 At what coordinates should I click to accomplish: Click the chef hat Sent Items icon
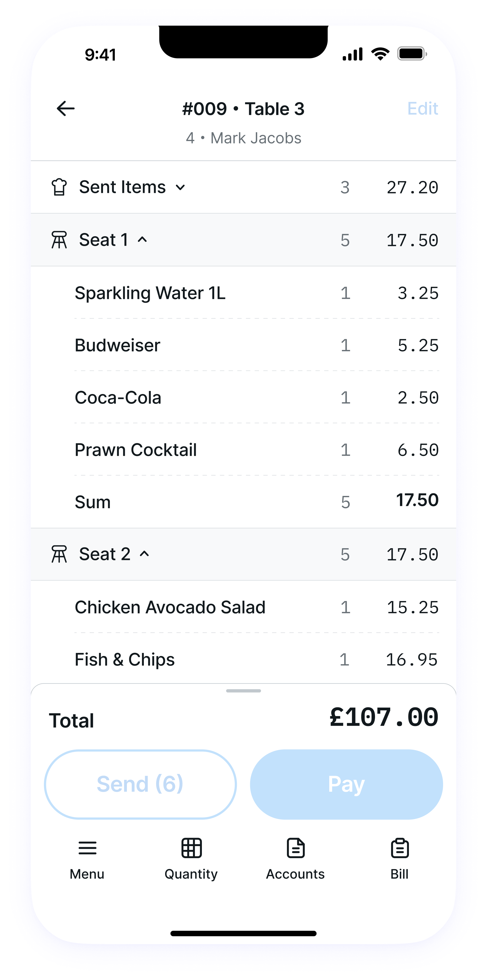[x=59, y=187]
